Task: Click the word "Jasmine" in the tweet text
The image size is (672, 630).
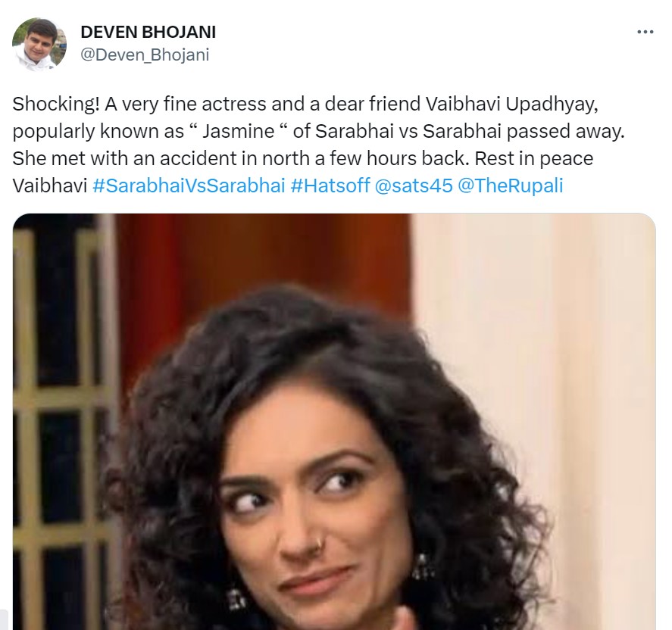Action: tap(239, 131)
